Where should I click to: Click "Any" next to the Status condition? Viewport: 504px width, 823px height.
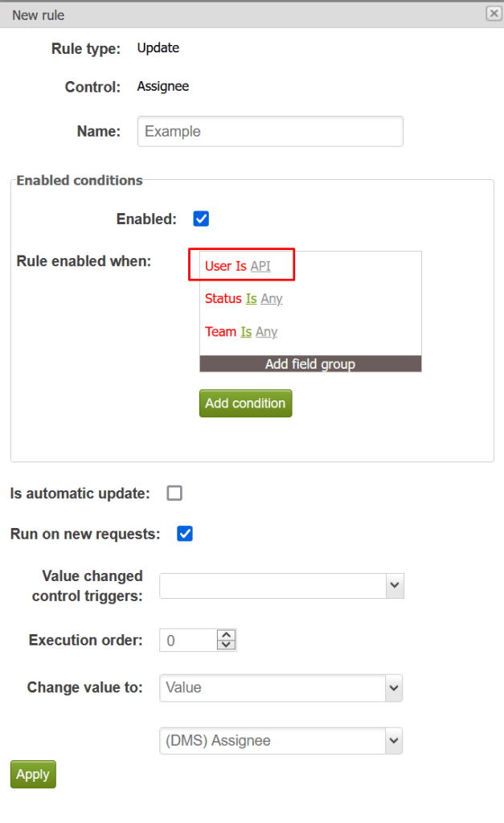point(271,298)
